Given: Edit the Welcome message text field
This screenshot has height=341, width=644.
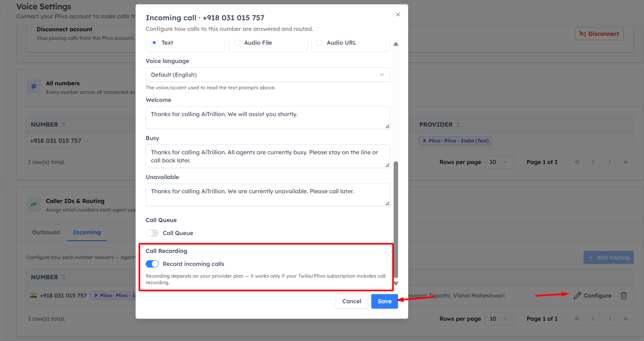Looking at the screenshot, I should coord(268,118).
